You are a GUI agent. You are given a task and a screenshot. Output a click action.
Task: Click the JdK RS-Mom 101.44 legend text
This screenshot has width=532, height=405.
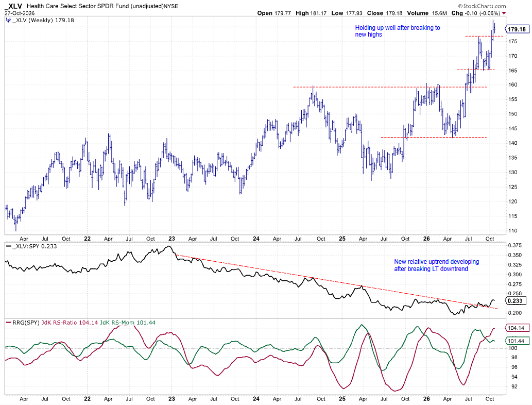click(128, 323)
